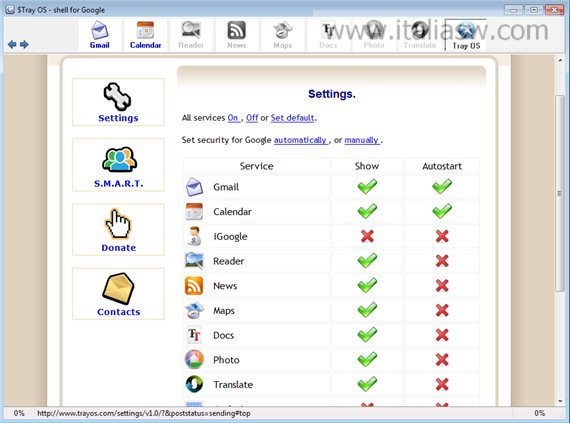Click the News RSS icon in table
570x423 pixels.
[x=194, y=286]
